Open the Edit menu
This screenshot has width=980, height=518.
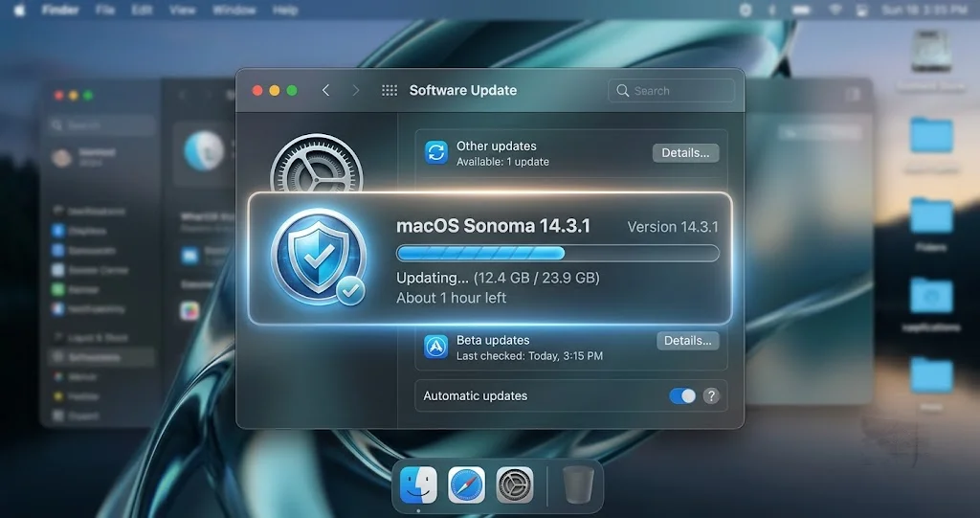click(142, 10)
